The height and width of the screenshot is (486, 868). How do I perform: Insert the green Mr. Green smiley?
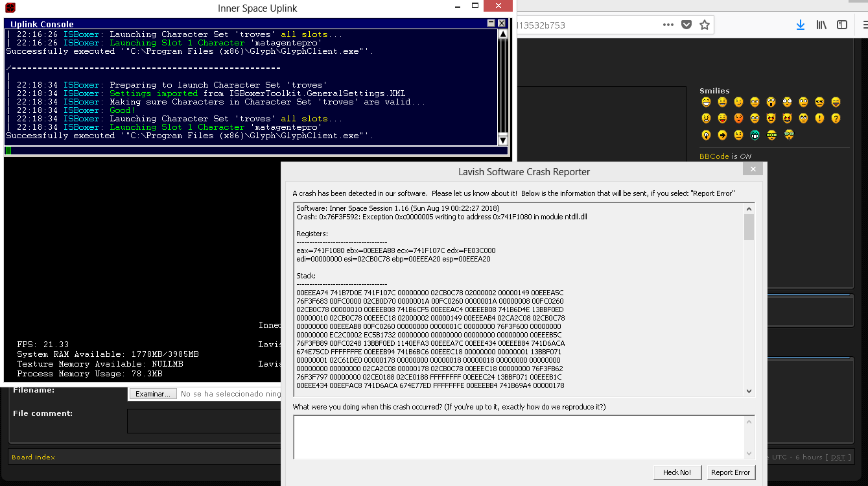(755, 135)
